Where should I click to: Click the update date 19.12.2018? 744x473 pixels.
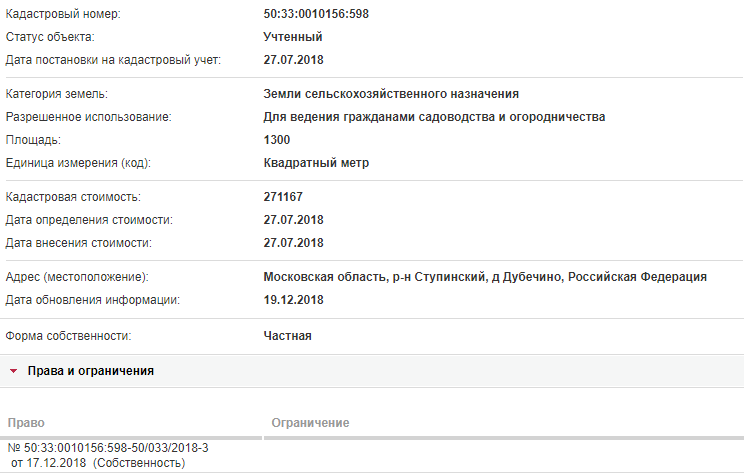293,300
